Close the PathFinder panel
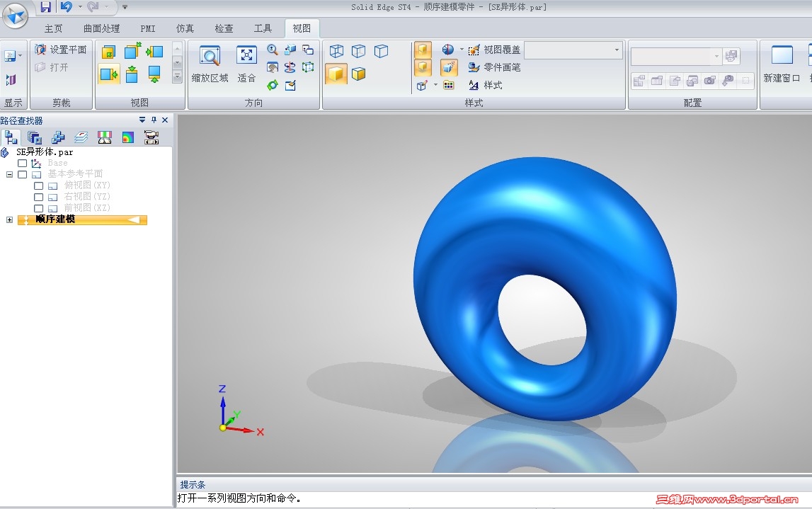This screenshot has height=509, width=812. (x=165, y=120)
